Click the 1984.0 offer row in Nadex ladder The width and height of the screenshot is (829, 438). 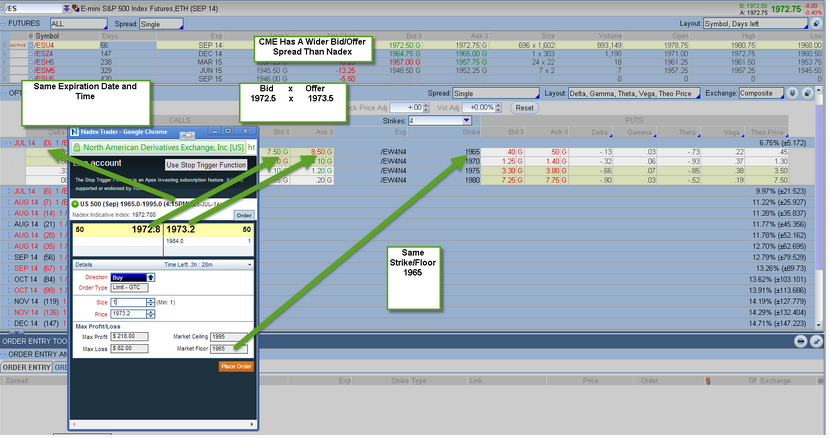pyautogui.click(x=208, y=241)
